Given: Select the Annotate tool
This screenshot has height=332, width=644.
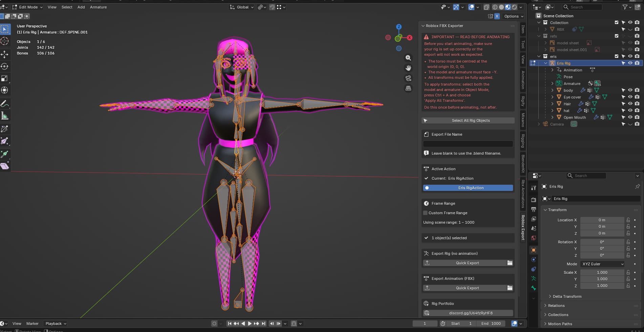Looking at the screenshot, I should coord(5,104).
